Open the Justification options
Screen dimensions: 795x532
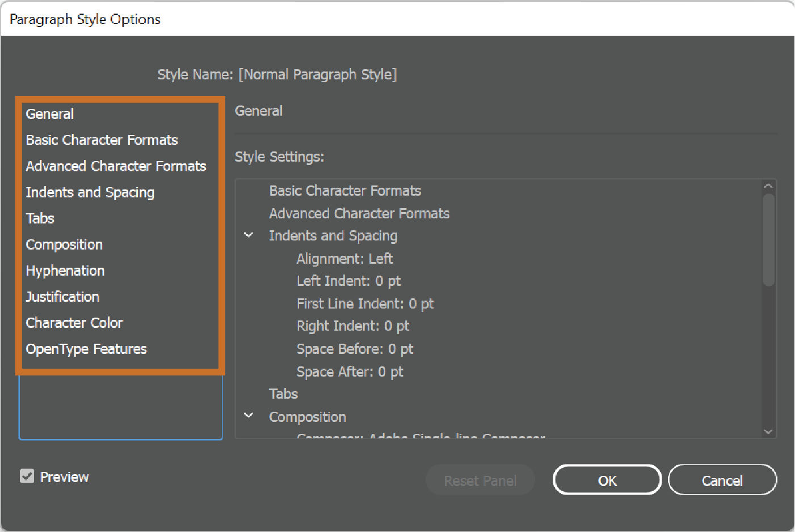click(x=62, y=297)
